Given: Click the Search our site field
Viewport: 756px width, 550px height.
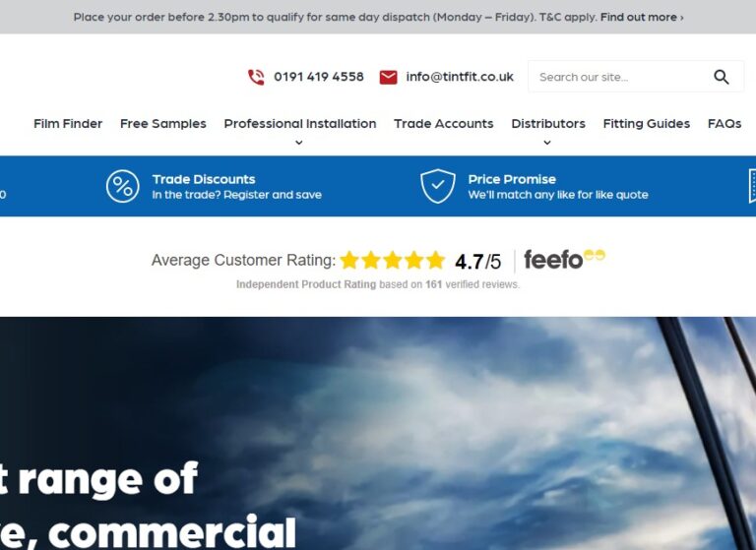Looking at the screenshot, I should (x=620, y=77).
